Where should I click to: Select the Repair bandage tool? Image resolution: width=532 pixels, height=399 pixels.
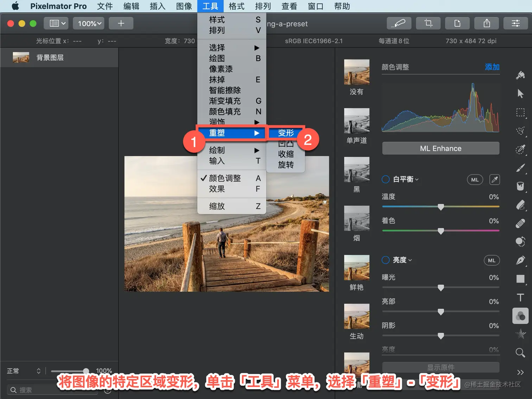click(x=520, y=223)
